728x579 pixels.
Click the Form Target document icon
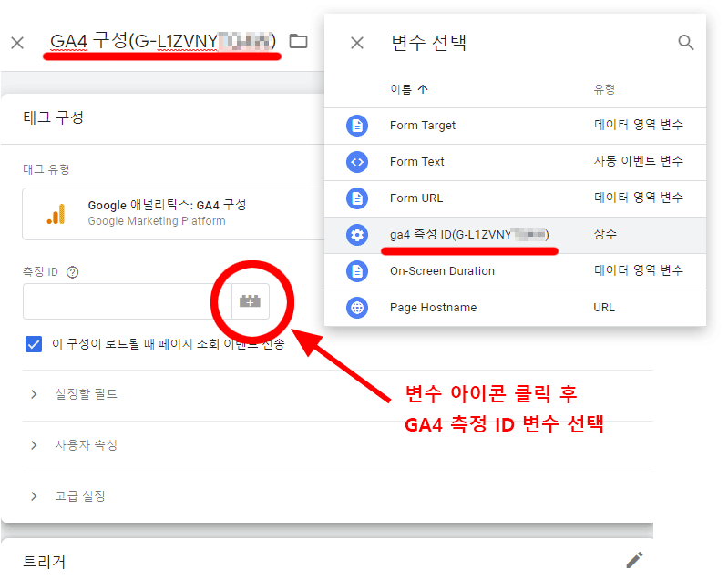(x=357, y=126)
